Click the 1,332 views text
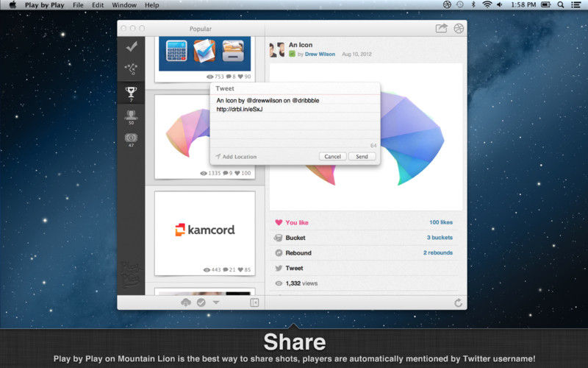 [x=301, y=283]
